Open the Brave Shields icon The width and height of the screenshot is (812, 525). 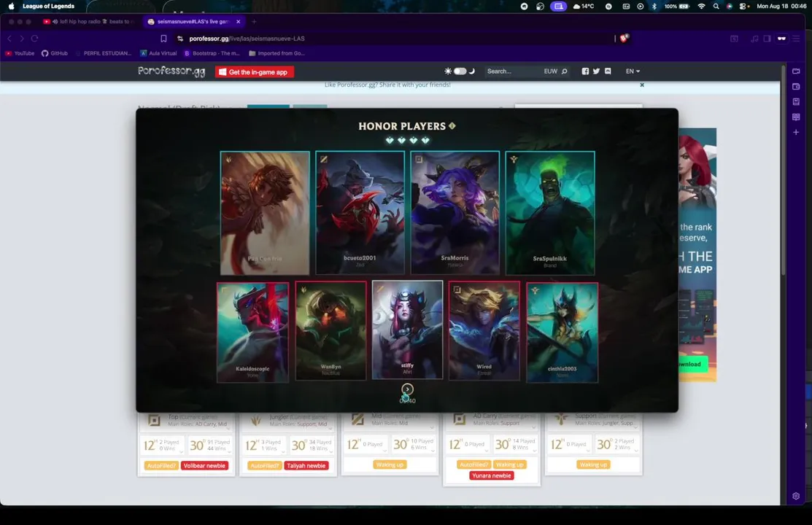tap(624, 38)
